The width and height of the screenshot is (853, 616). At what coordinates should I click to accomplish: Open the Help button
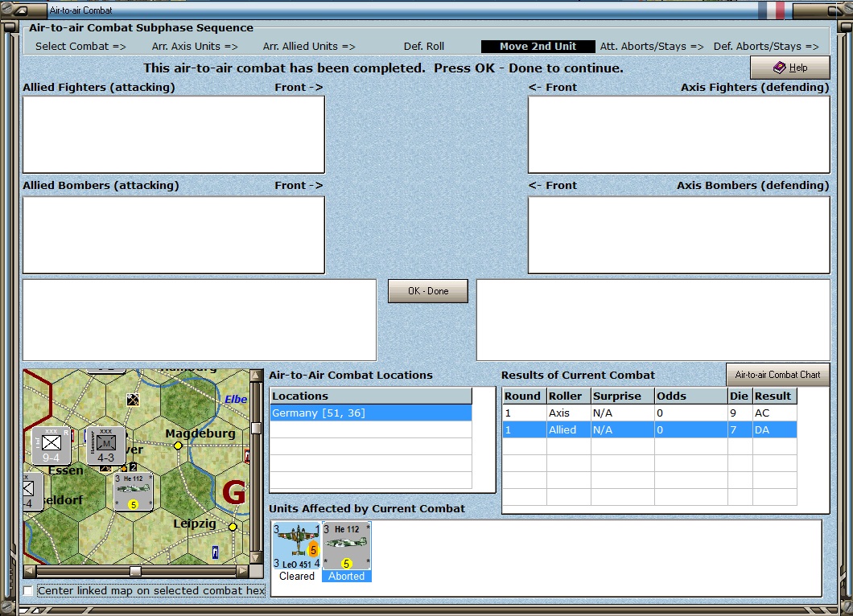point(790,68)
